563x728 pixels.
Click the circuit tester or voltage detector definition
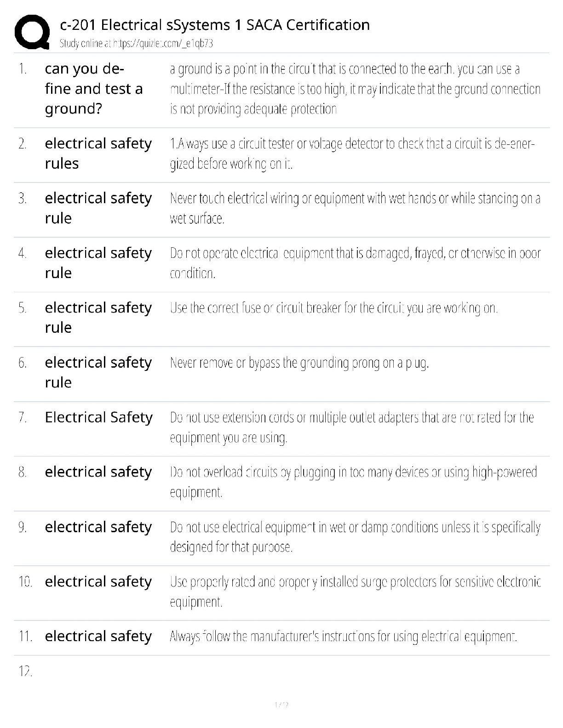[352, 154]
